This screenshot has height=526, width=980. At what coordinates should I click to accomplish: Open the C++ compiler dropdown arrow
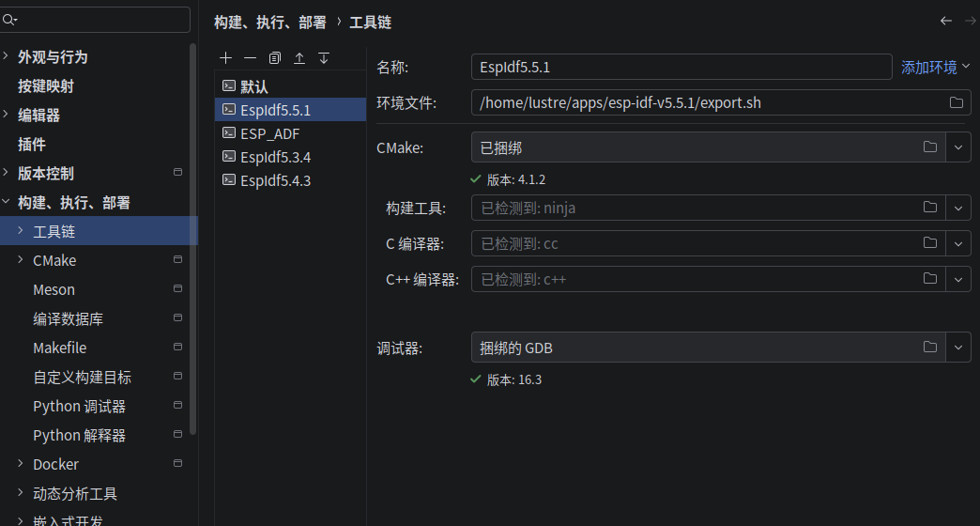[958, 279]
